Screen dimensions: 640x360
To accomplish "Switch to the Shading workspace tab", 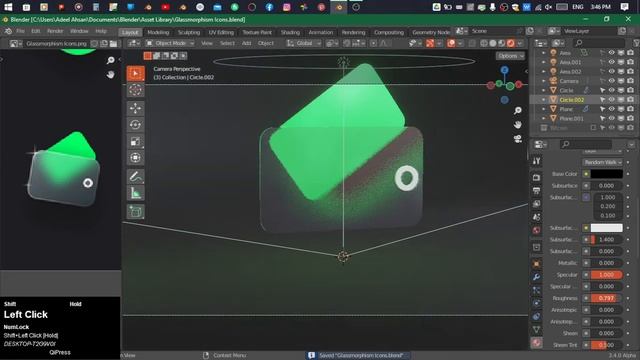I will 290,32.
